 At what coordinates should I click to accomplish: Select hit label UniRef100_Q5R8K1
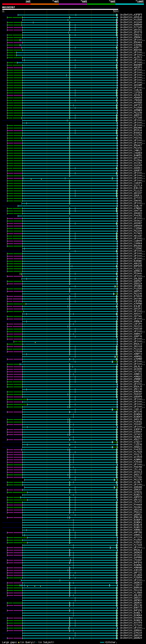pos(131,37)
